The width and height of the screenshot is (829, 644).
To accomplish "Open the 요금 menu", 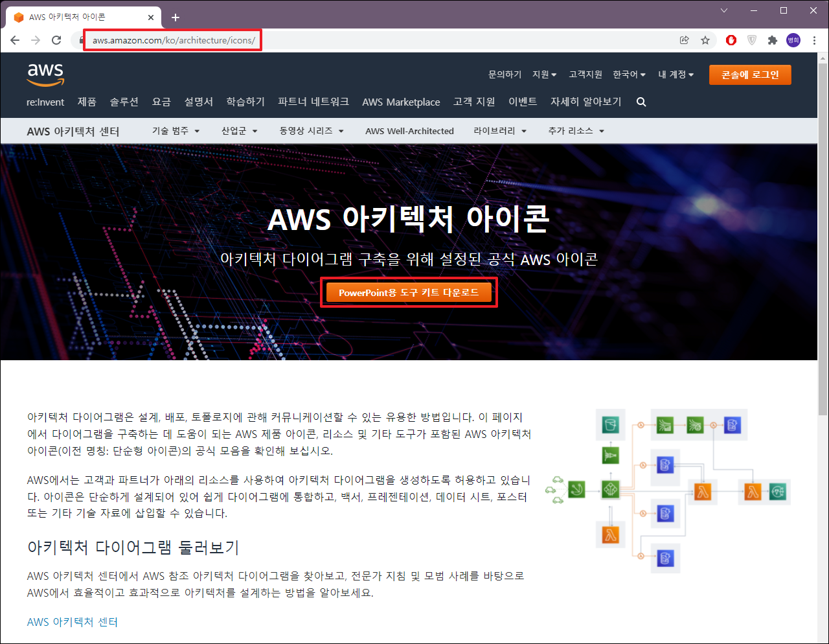I will 161,102.
